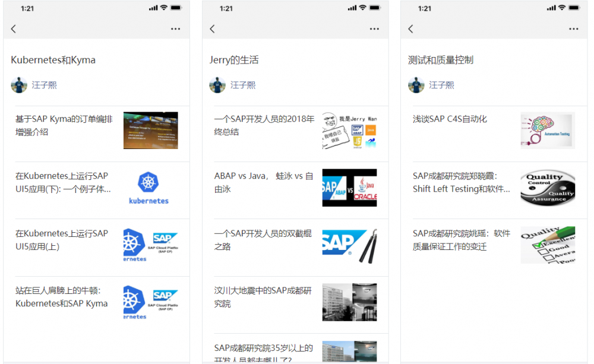This screenshot has height=364, width=594.
Task: Open the more options menu on Kubernetes和Kyma page
Action: 175,28
